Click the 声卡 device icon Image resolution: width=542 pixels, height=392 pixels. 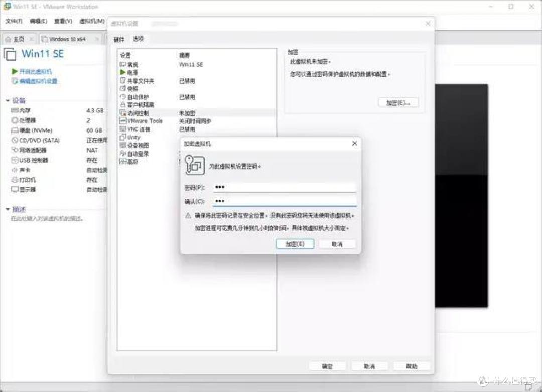(x=15, y=170)
